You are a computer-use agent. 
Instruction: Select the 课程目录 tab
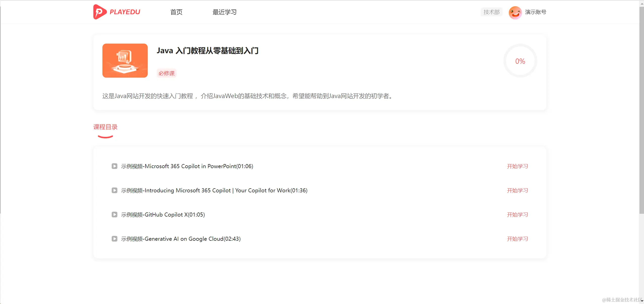[x=105, y=127]
